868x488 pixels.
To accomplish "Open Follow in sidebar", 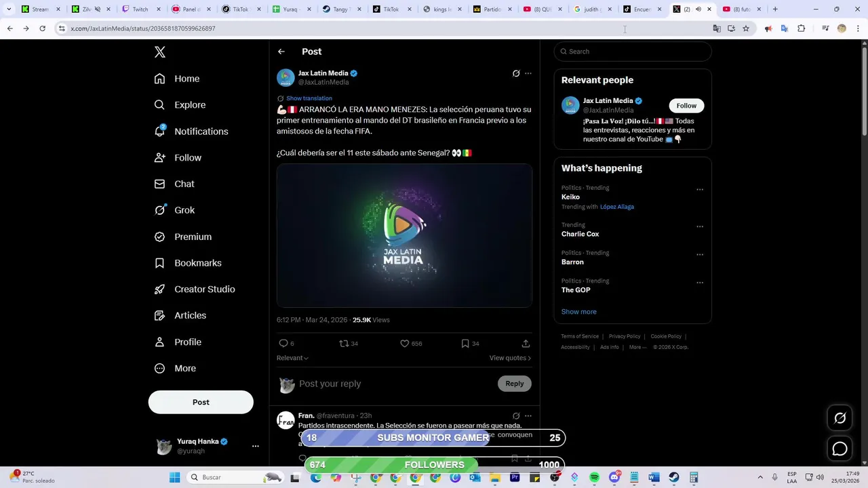I will pyautogui.click(x=178, y=157).
